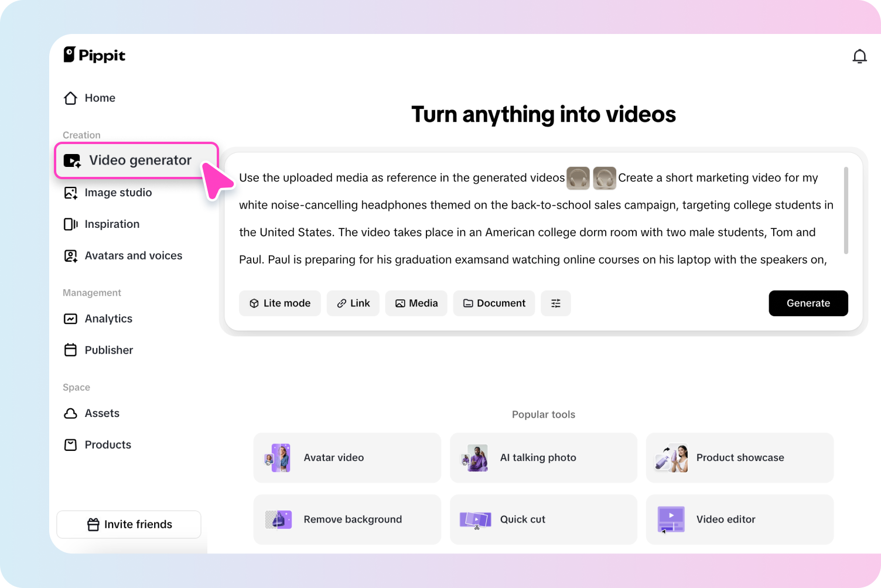Screen dimensions: 881x588
Task: Enable Lite mode
Action: tap(279, 303)
